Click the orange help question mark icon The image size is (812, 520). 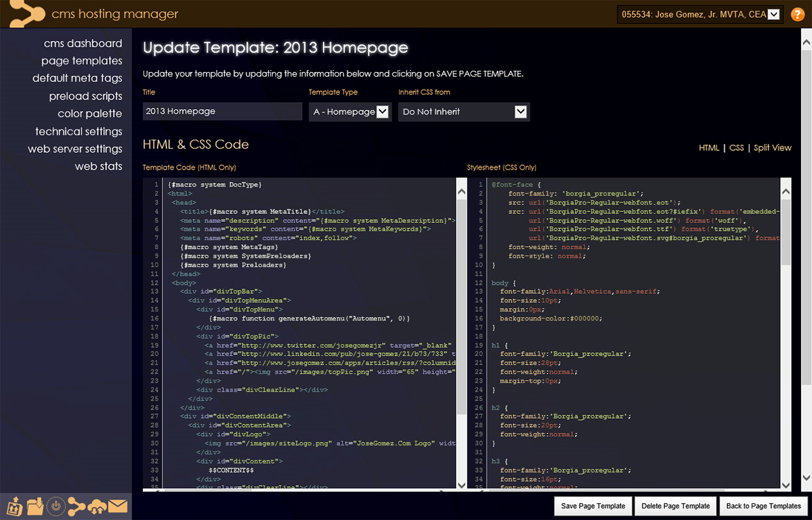[x=797, y=14]
